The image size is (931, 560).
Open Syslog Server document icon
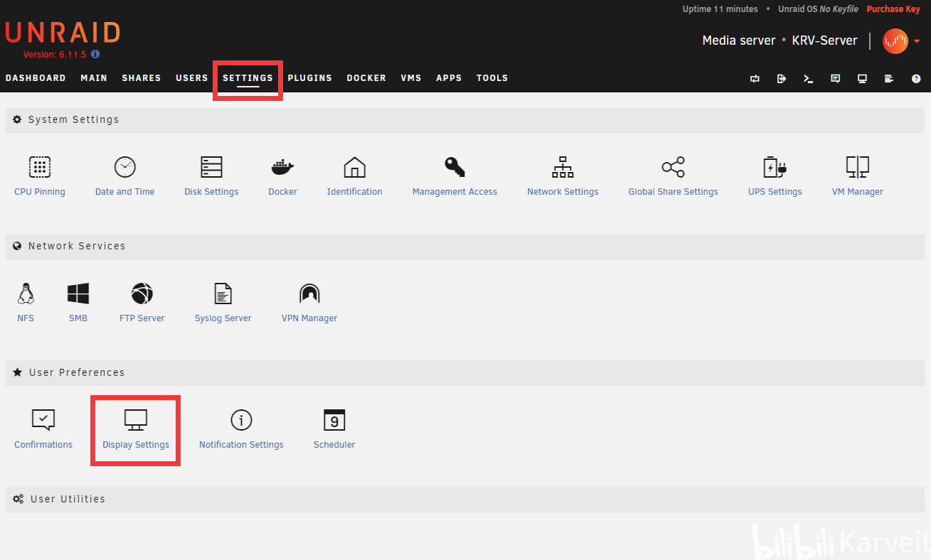click(x=223, y=294)
